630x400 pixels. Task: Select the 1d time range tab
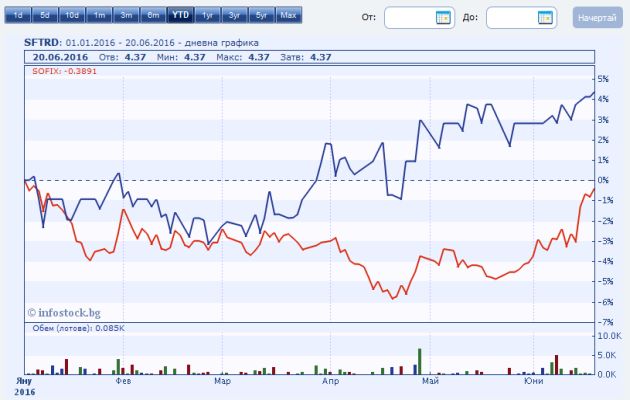[x=18, y=15]
